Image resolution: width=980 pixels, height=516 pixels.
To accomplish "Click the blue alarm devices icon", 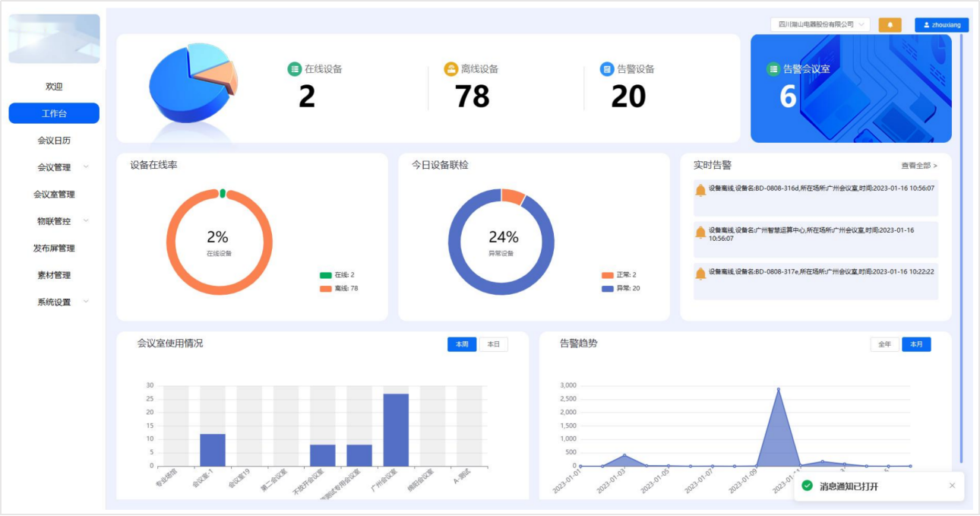I will tap(607, 69).
